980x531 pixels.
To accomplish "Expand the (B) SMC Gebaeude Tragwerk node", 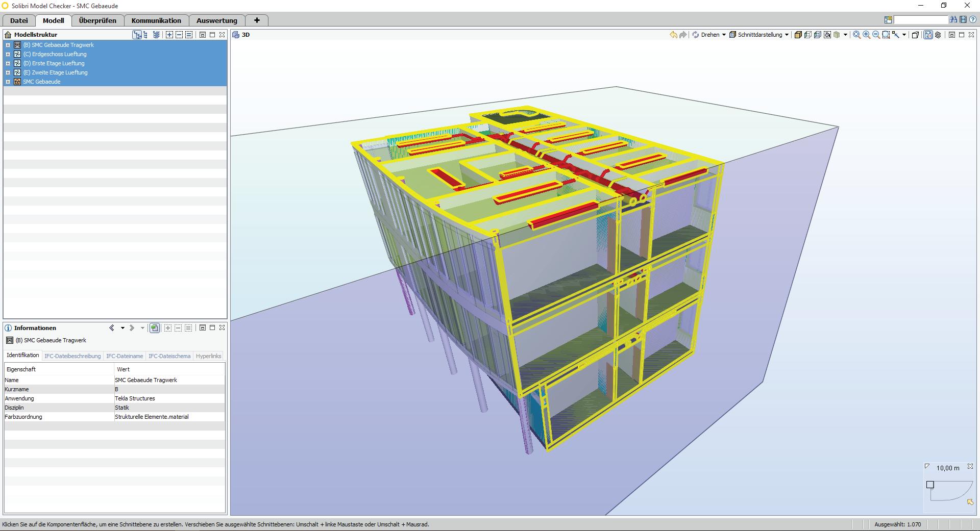I will tap(8, 45).
